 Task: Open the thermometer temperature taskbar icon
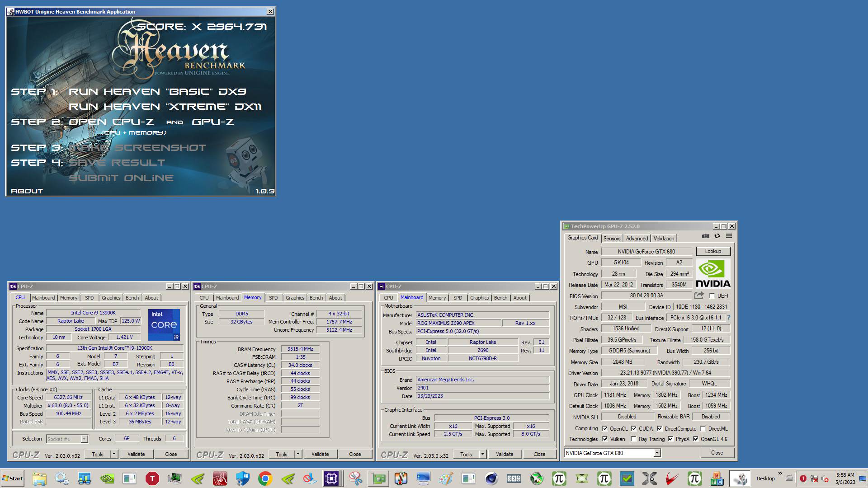click(401, 479)
